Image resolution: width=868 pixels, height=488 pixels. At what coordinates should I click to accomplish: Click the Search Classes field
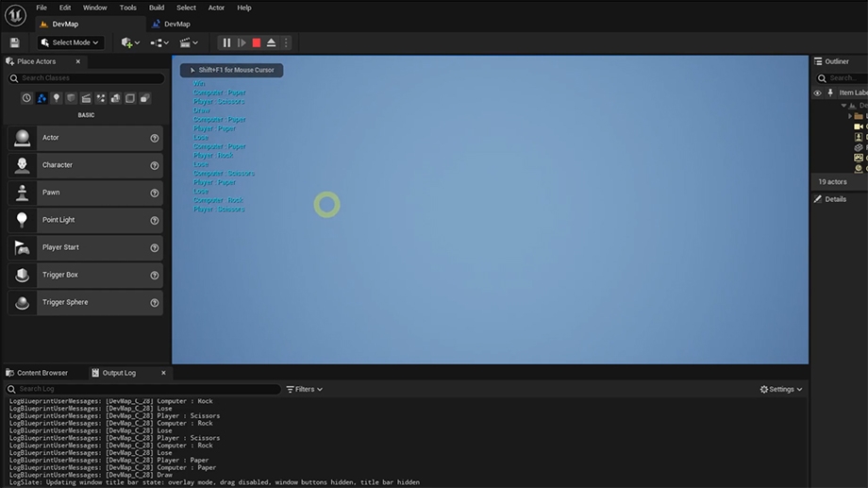86,78
